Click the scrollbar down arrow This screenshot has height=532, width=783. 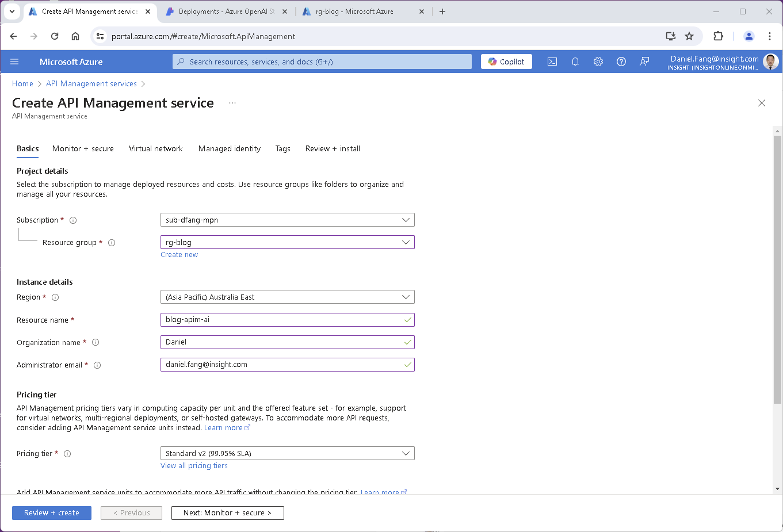[777, 489]
